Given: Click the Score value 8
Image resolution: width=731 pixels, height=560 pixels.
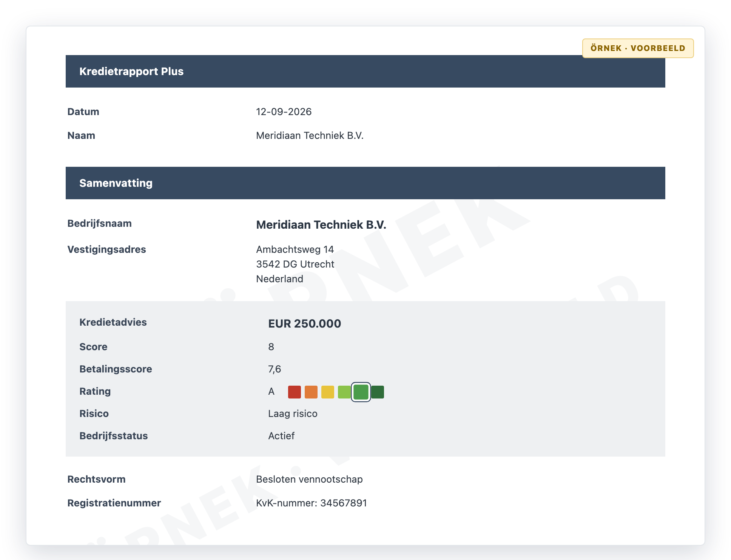Looking at the screenshot, I should 271,347.
